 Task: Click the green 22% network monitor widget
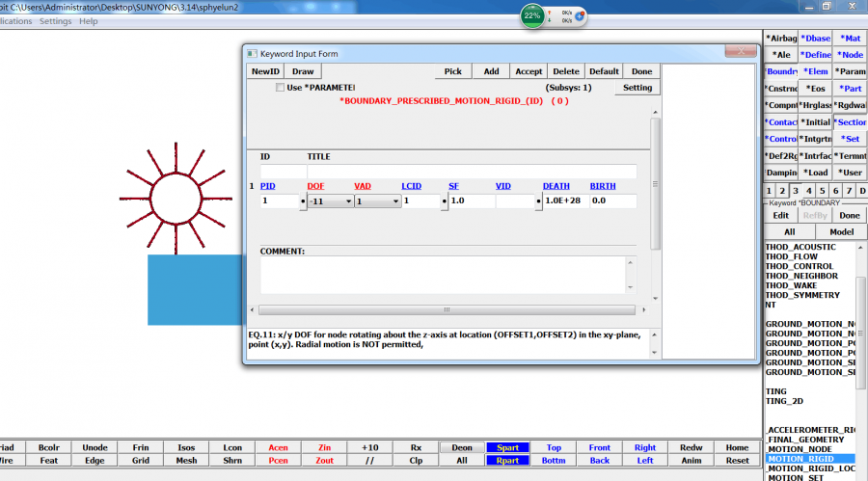(532, 16)
